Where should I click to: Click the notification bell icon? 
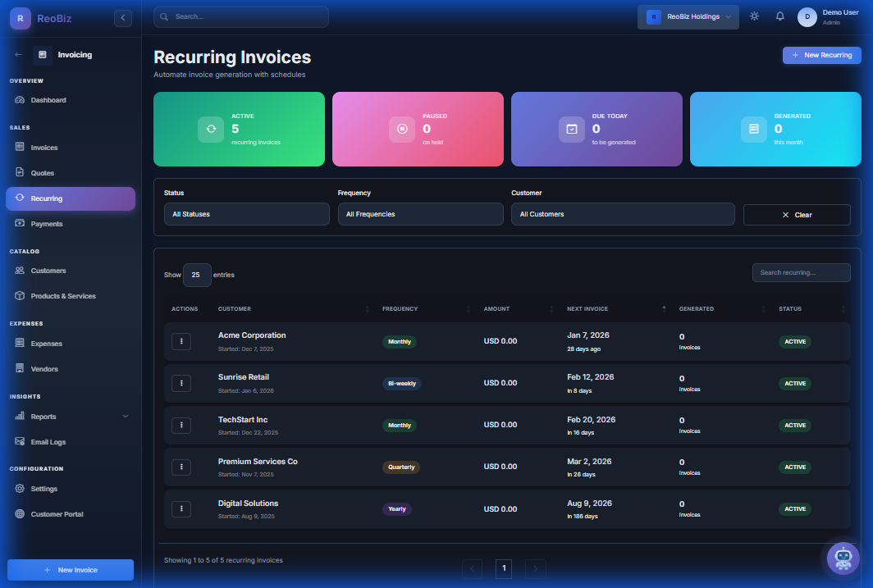780,15
